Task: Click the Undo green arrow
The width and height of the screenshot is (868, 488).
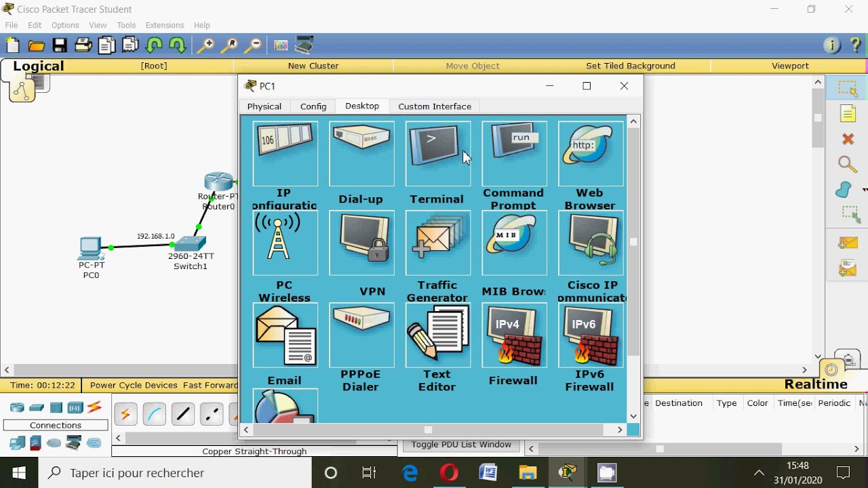Action: pos(154,45)
